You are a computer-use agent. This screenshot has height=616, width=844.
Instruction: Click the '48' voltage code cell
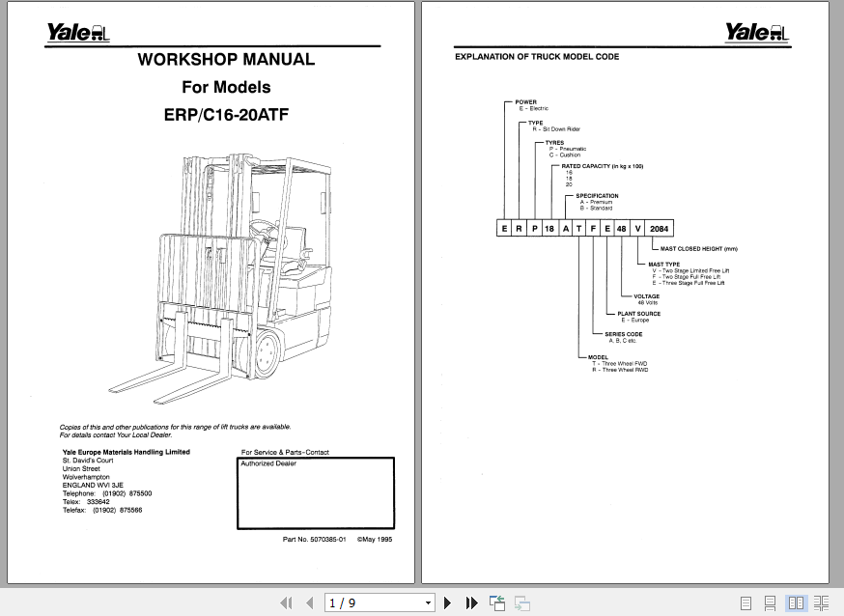coord(621,229)
